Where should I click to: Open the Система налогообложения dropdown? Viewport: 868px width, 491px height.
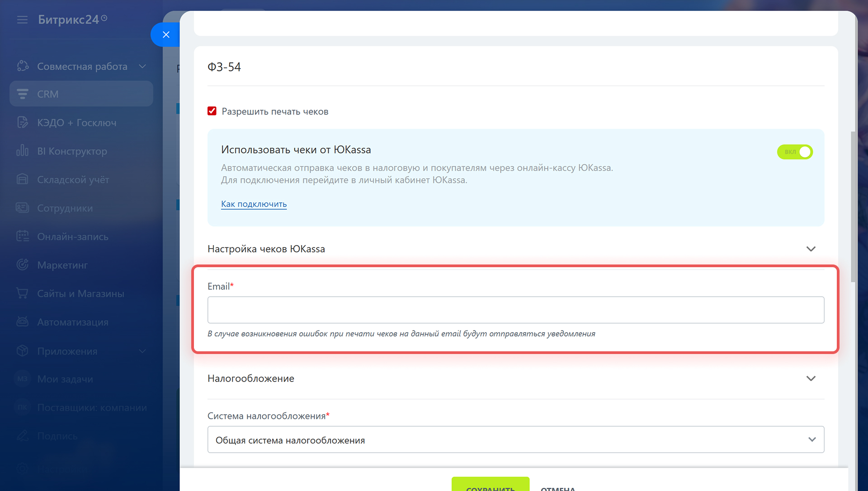[x=515, y=439]
